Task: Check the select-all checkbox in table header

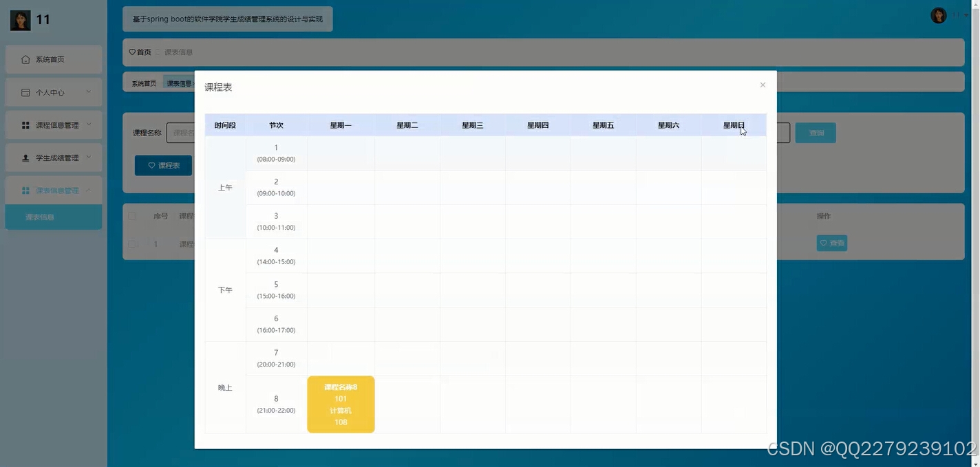Action: 133,215
